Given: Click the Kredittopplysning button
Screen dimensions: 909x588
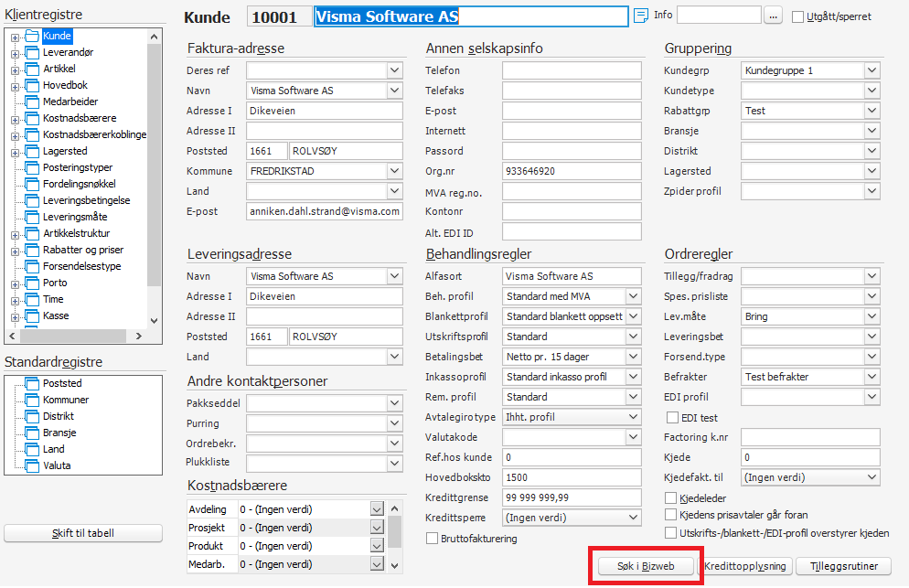Looking at the screenshot, I should coord(745,567).
